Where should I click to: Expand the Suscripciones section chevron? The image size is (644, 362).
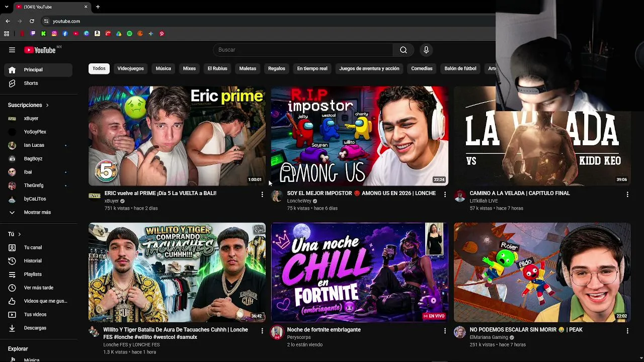tap(47, 105)
